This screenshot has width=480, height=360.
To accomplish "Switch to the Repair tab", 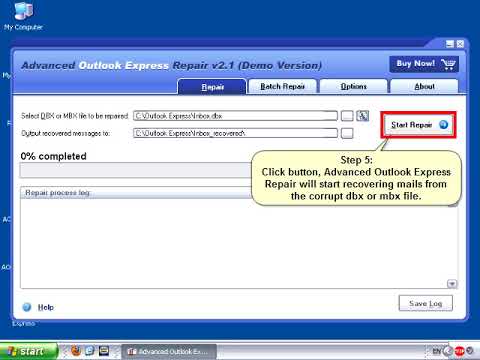I will pos(212,87).
